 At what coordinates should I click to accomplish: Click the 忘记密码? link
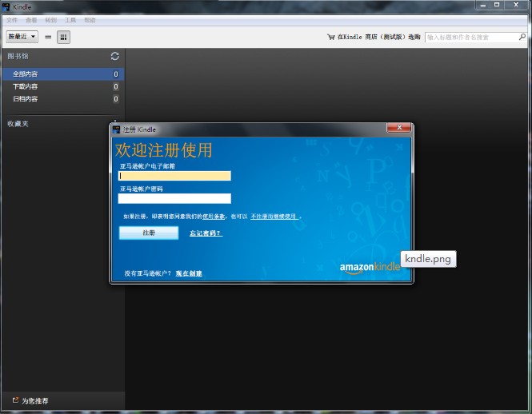[x=206, y=233]
